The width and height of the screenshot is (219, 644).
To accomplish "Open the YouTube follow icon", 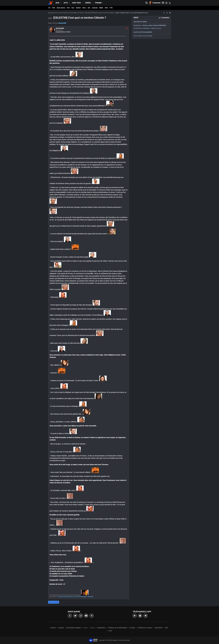I will click(x=86, y=615).
